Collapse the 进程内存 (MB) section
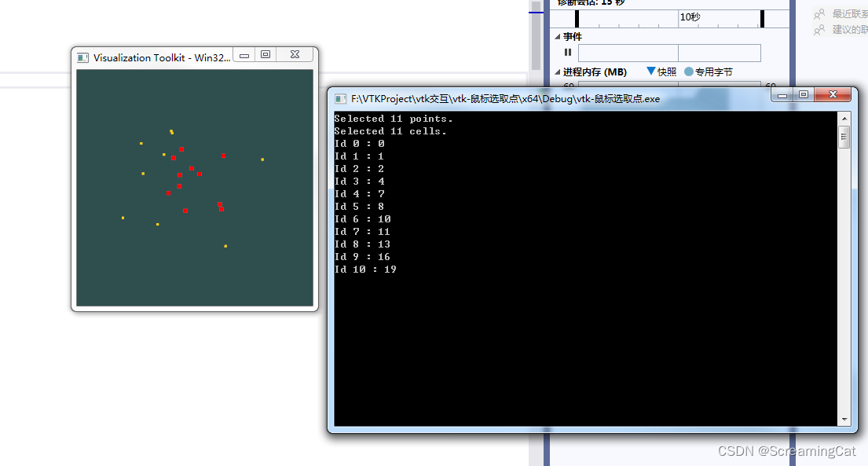The image size is (868, 466). tap(557, 71)
